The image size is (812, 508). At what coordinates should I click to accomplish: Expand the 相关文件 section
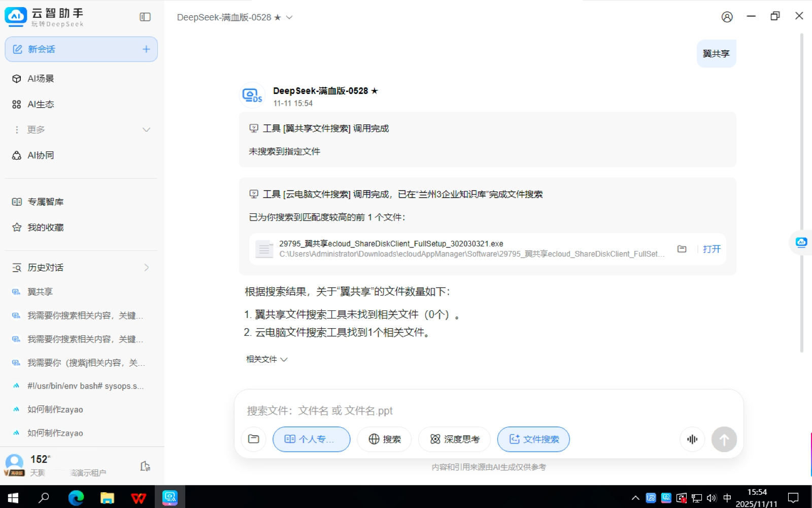[x=266, y=359]
